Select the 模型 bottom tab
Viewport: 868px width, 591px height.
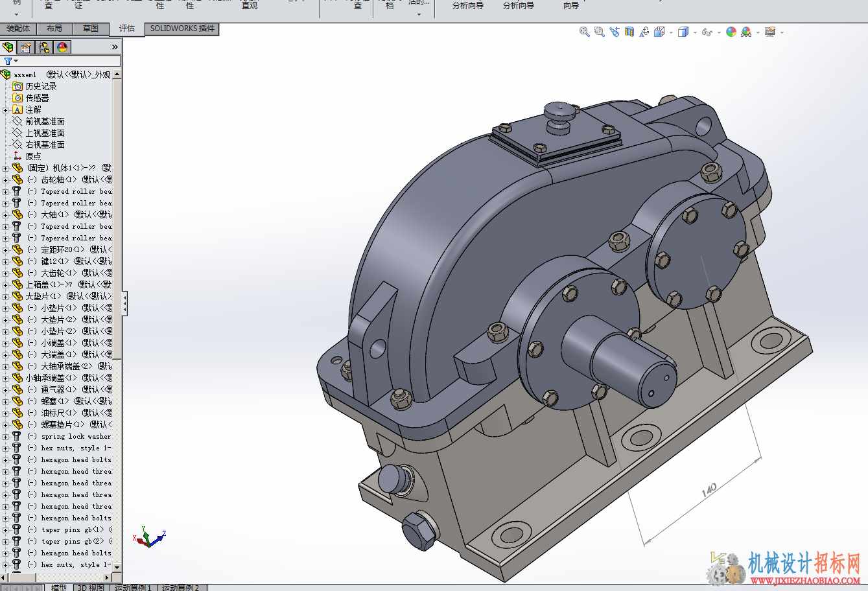pyautogui.click(x=58, y=588)
